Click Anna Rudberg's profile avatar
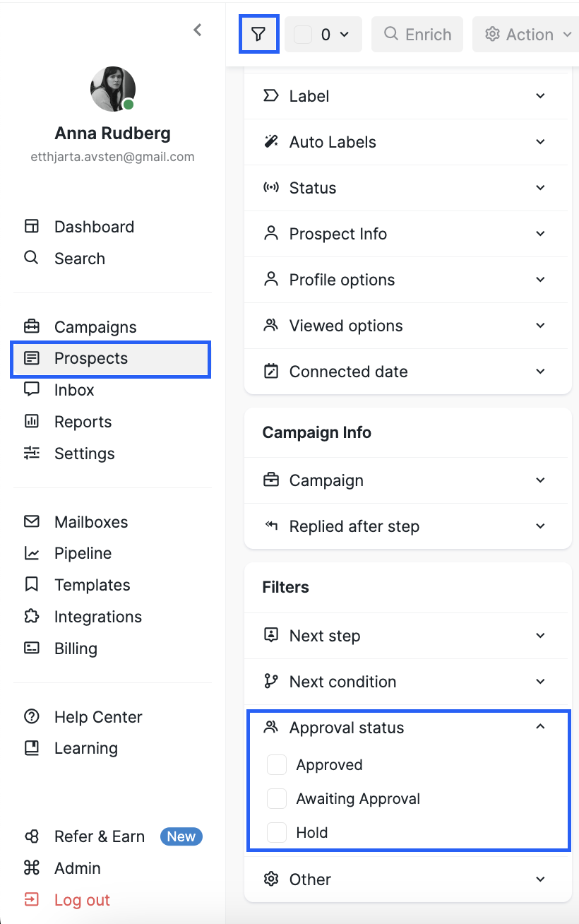Image resolution: width=579 pixels, height=924 pixels. coord(113,89)
